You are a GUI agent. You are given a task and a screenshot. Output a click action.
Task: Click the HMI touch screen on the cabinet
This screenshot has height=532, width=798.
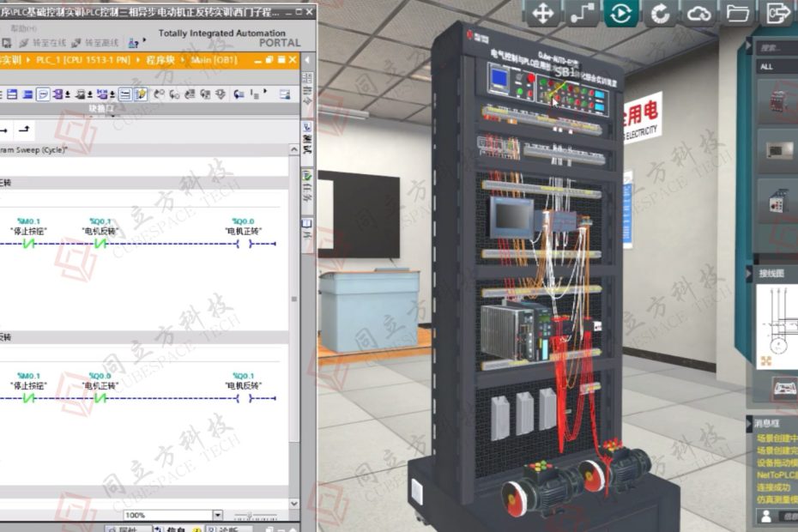pos(512,217)
